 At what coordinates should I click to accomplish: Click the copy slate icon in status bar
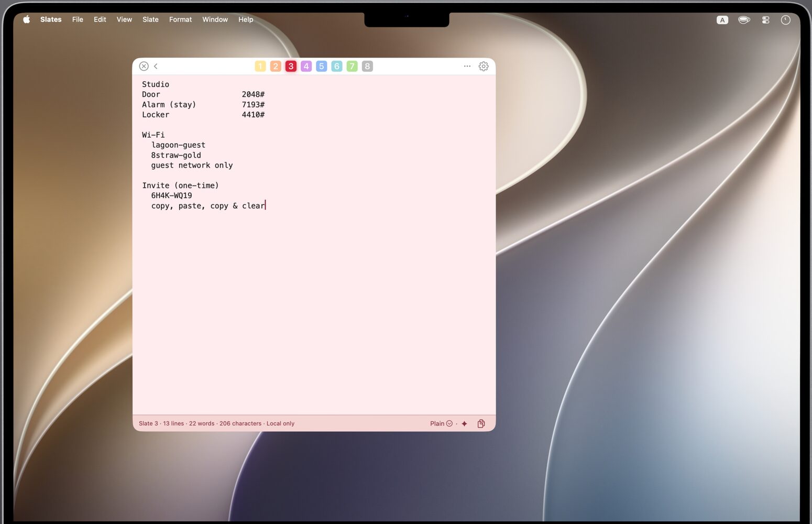coord(481,423)
